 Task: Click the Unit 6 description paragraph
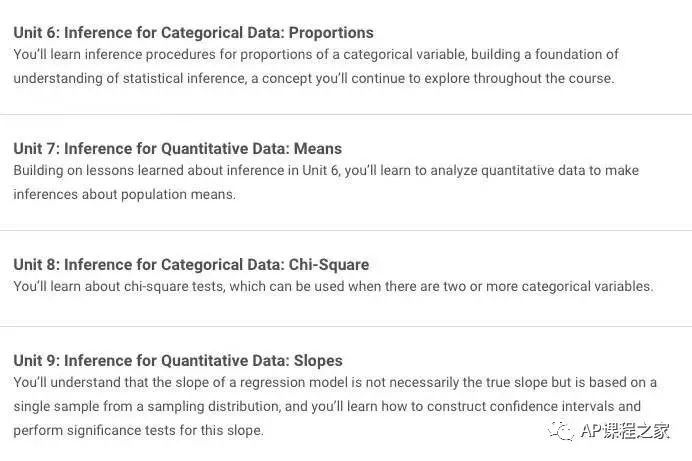[x=316, y=66]
